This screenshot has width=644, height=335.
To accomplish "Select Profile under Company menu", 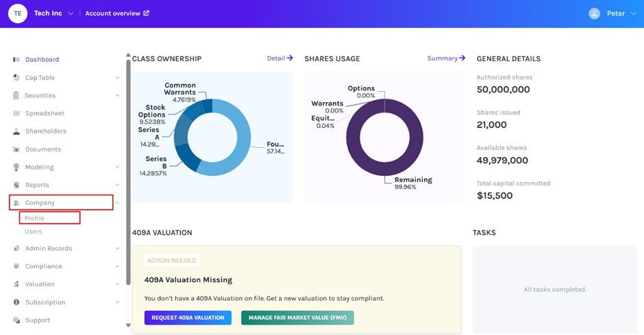I will [34, 218].
